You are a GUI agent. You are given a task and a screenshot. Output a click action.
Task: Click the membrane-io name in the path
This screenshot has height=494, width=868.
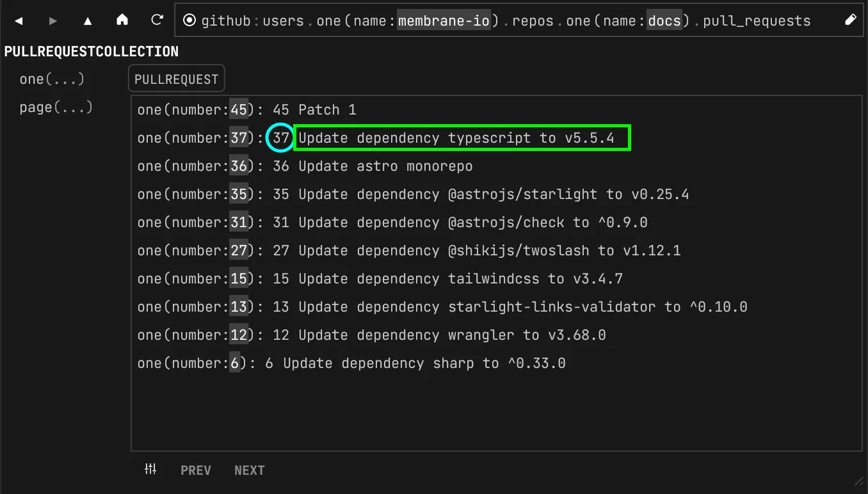(444, 21)
